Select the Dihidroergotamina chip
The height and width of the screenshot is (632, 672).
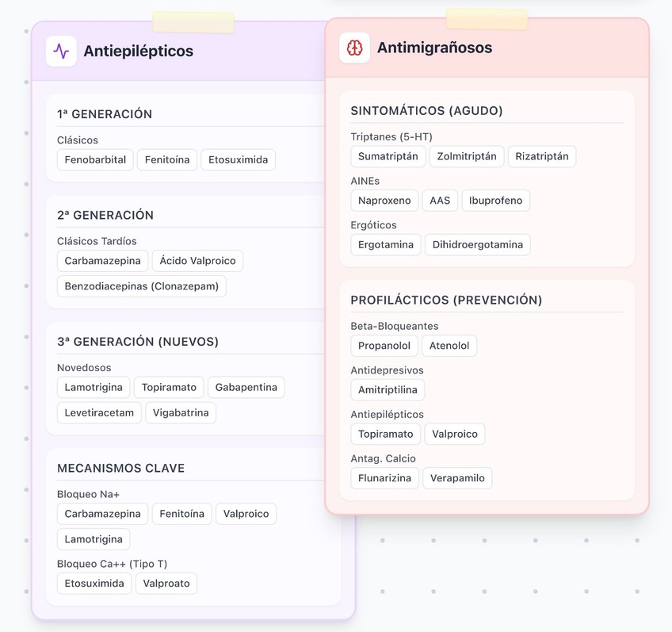477,245
